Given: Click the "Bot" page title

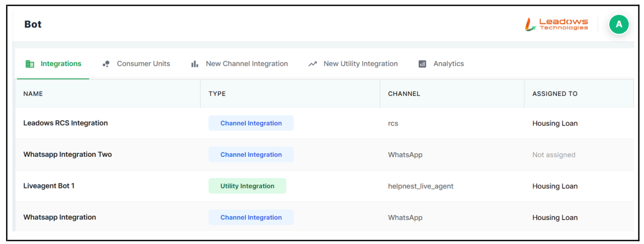Looking at the screenshot, I should point(33,24).
